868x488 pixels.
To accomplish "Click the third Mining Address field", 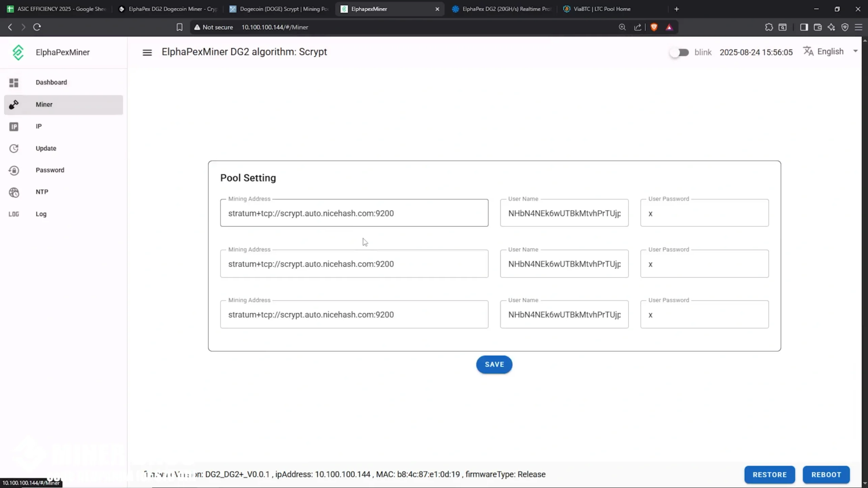I will click(x=354, y=314).
